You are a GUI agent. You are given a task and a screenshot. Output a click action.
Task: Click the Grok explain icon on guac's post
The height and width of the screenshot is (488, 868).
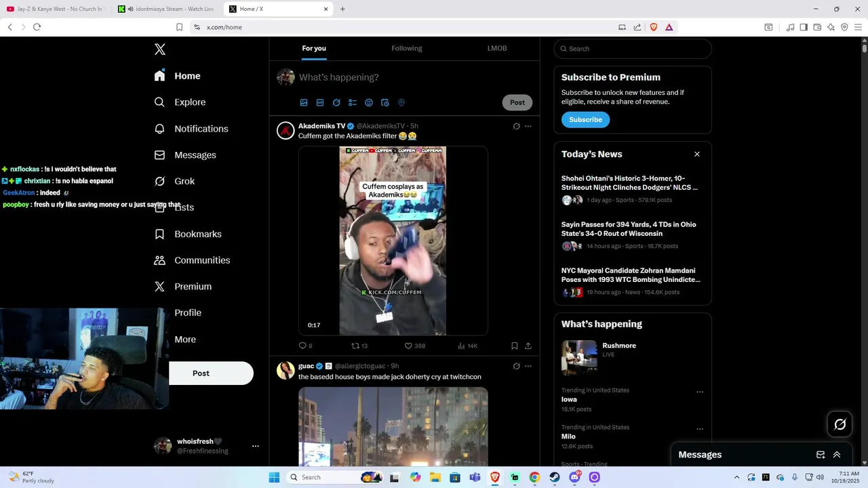[516, 366]
